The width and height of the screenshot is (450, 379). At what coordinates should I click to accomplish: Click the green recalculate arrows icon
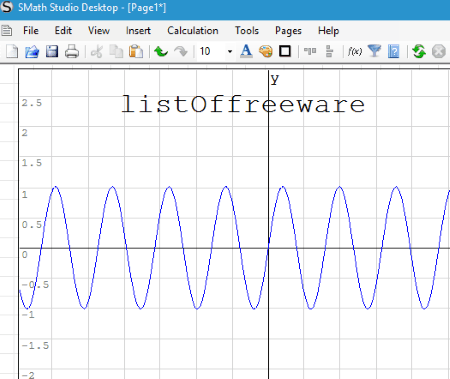click(419, 52)
